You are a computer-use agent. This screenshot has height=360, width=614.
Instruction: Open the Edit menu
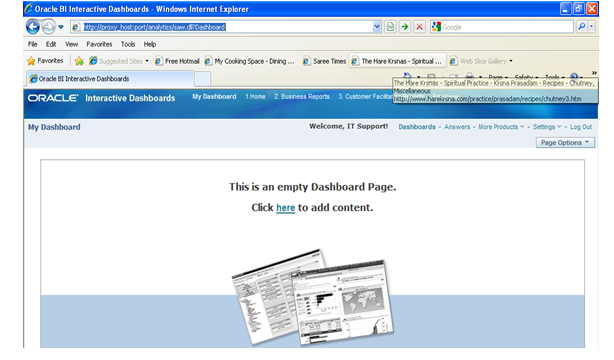pyautogui.click(x=51, y=44)
